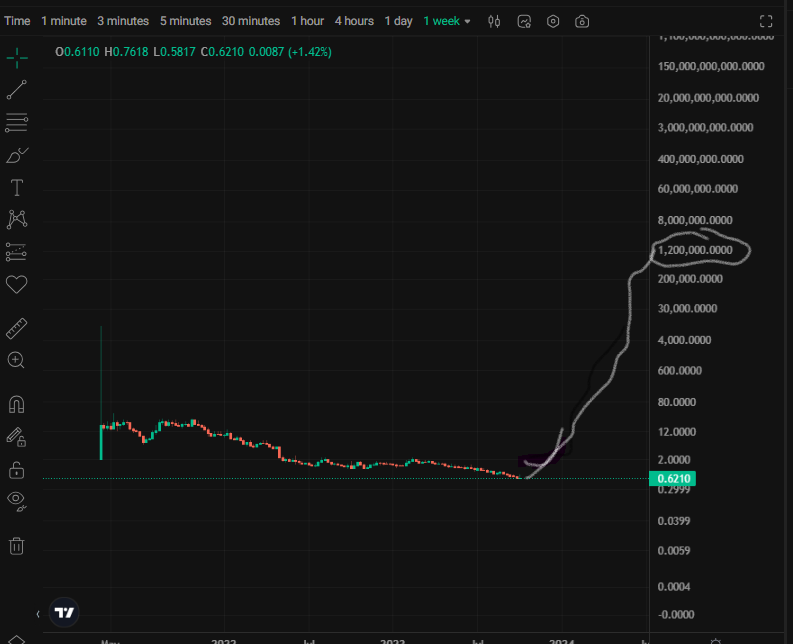Click the OHLC values legend
Screen dimensions: 793x644
coord(193,52)
